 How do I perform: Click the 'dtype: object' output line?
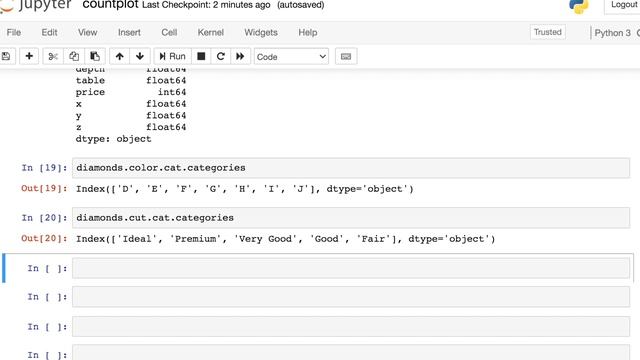113,139
